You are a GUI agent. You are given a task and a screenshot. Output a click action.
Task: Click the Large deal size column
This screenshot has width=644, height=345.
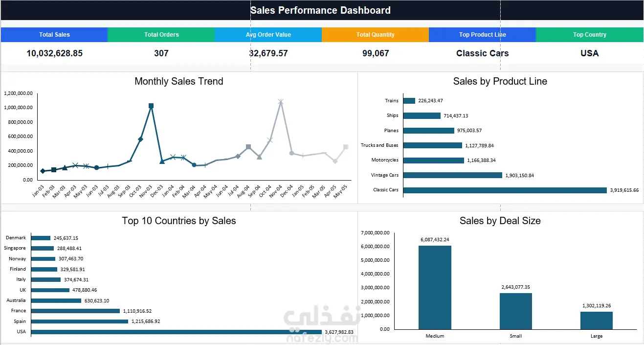(597, 321)
